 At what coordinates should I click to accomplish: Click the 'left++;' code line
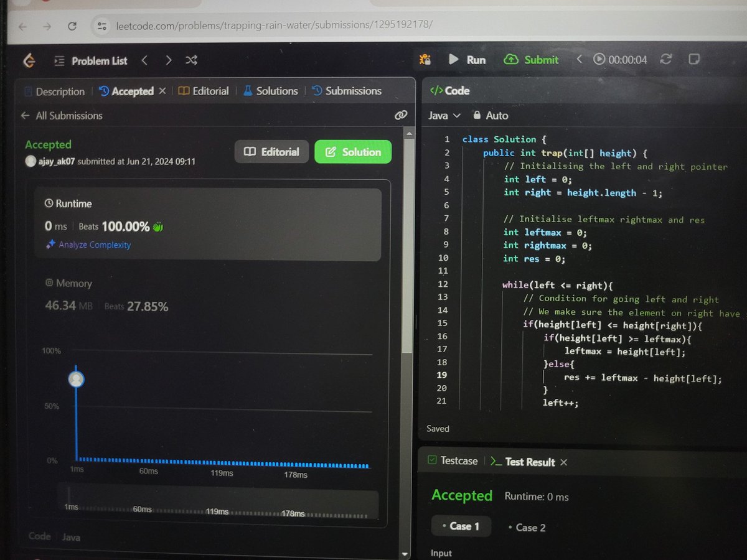click(560, 403)
